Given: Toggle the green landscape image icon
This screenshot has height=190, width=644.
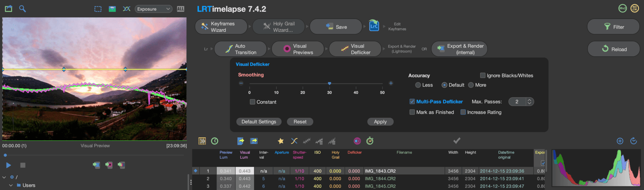Looking at the screenshot, I should click(x=112, y=9).
